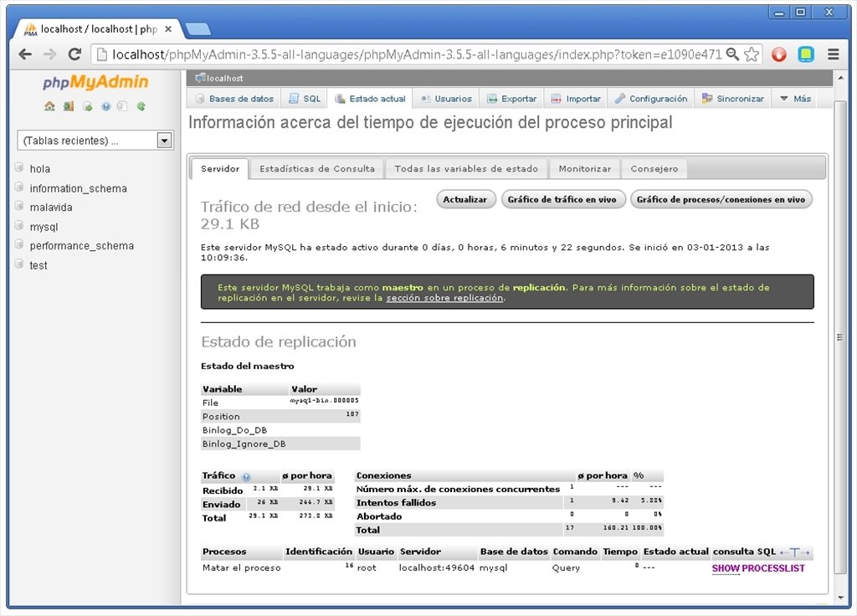Click the page scrollbar down arrow
This screenshot has width=857, height=616.
[840, 597]
